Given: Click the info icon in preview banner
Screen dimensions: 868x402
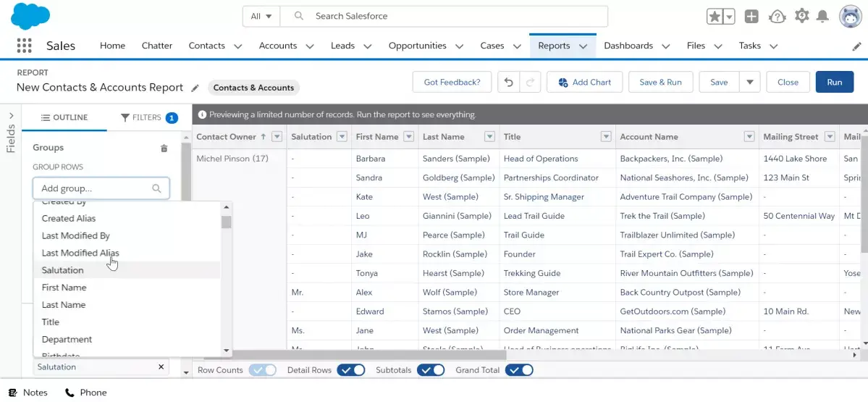Looking at the screenshot, I should click(201, 114).
